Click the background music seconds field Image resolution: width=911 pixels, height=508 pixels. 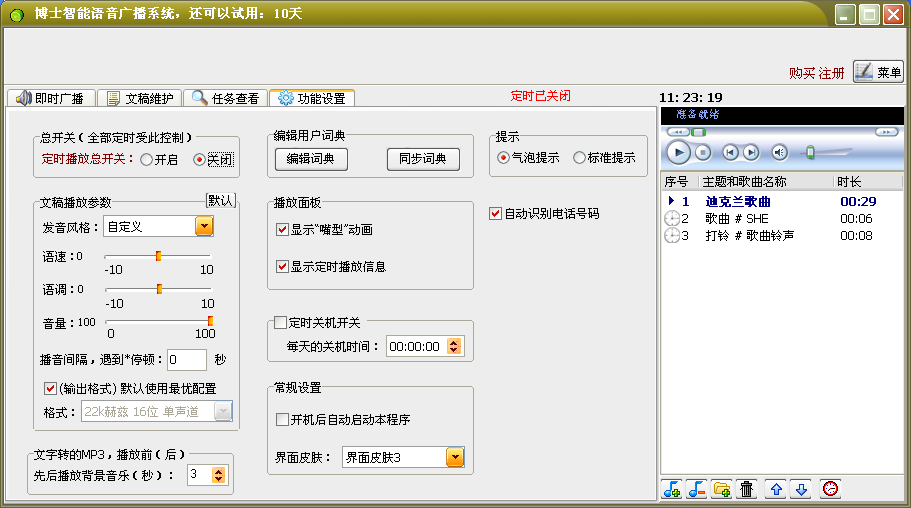[199, 475]
